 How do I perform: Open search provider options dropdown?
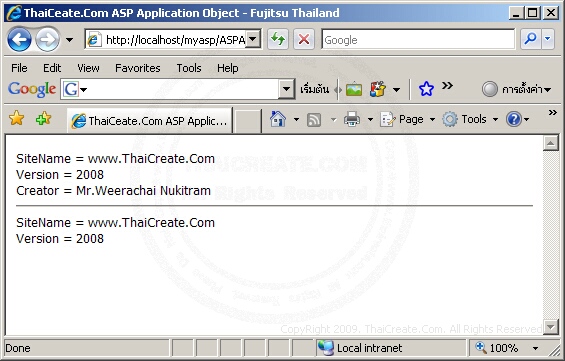tap(548, 39)
